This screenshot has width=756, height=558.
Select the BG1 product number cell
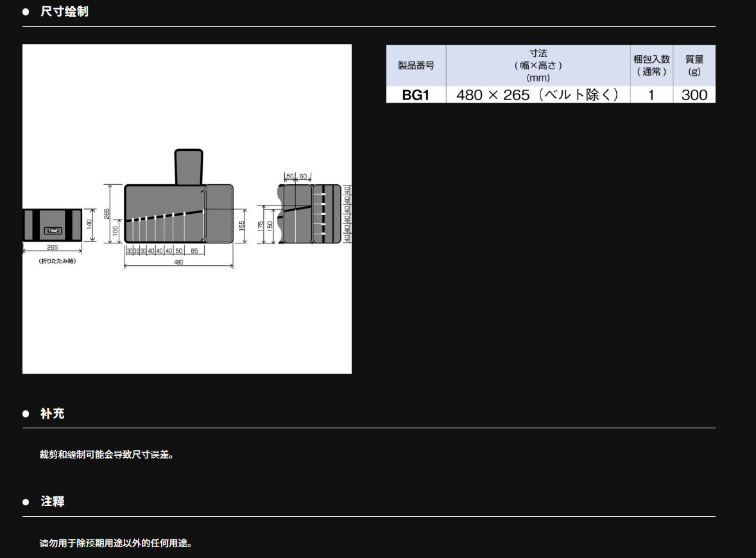click(x=416, y=95)
